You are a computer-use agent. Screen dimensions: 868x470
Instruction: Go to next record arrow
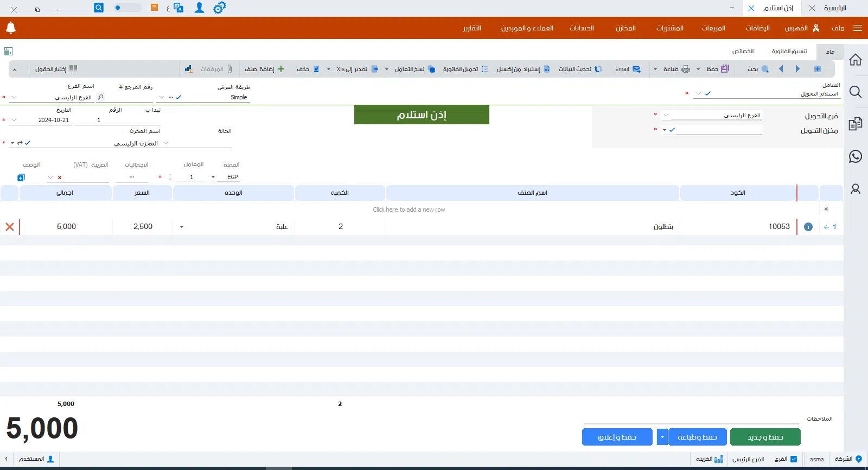pos(797,69)
